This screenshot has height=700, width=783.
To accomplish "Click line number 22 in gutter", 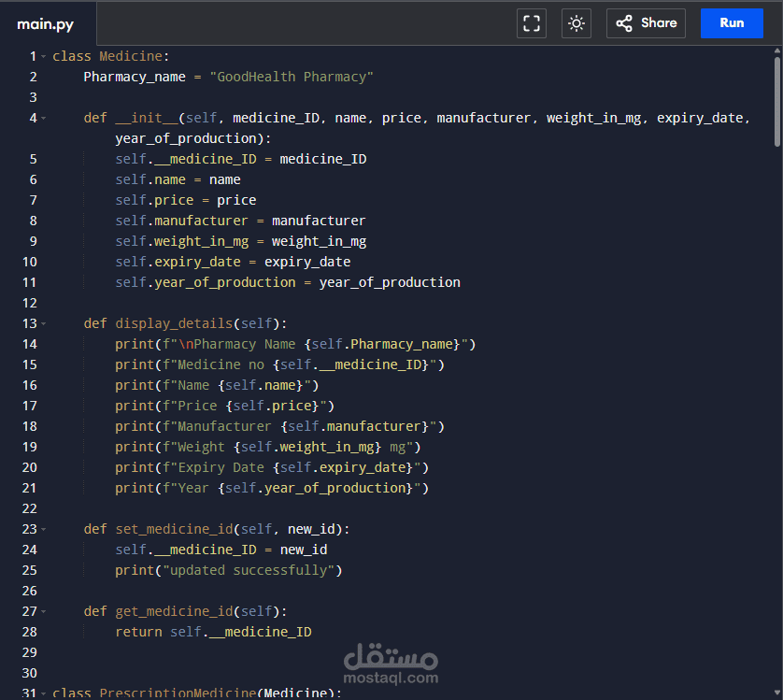I will 30,508.
